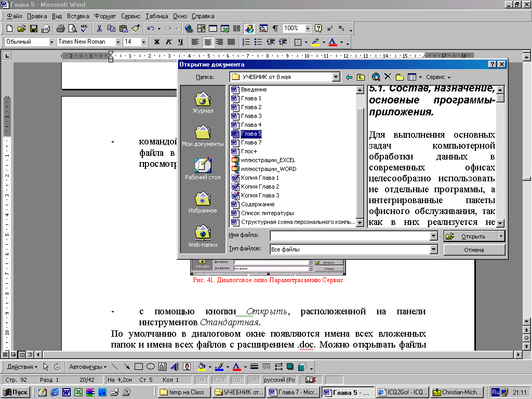
Task: Click the Format Painter brush icon
Action: pyautogui.click(x=136, y=29)
